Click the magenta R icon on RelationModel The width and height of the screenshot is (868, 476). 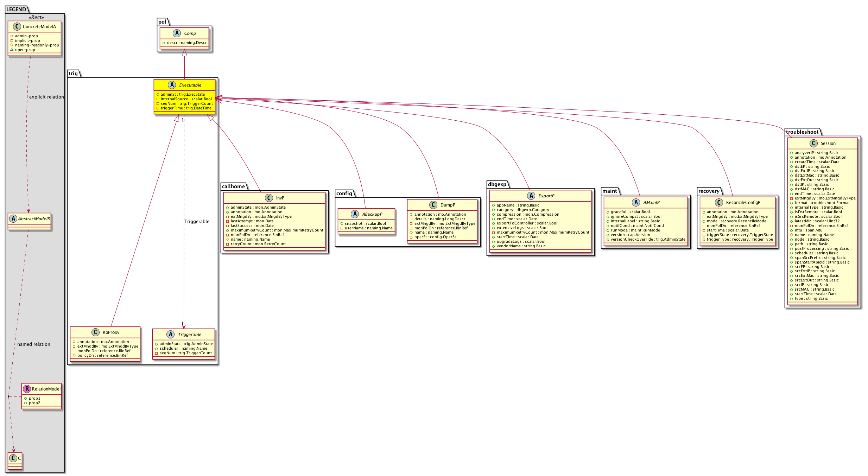(x=27, y=389)
